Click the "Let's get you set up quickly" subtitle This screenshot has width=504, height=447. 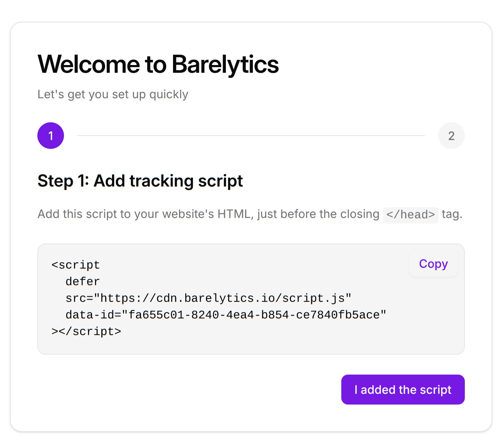tap(113, 94)
